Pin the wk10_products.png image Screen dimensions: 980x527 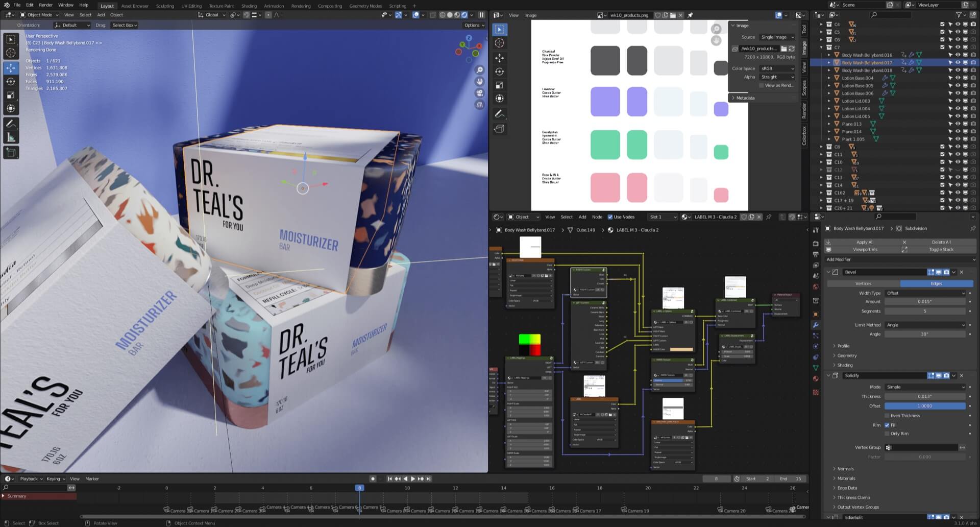point(690,15)
